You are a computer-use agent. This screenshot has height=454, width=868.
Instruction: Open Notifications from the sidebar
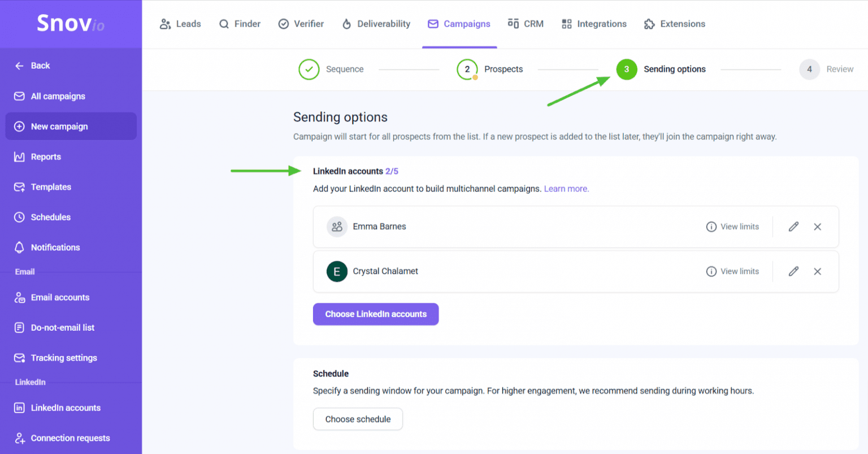(54, 247)
